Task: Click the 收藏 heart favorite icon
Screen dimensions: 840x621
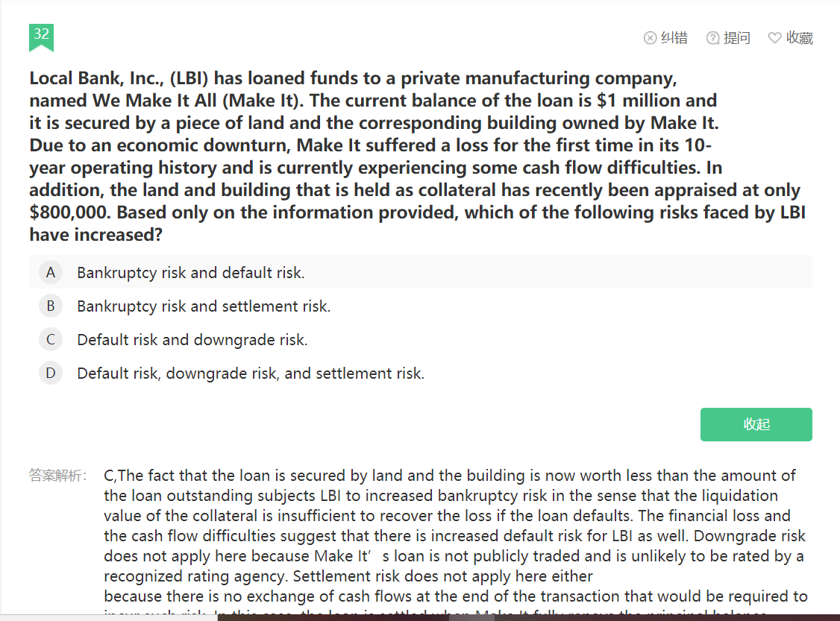Action: 774,38
